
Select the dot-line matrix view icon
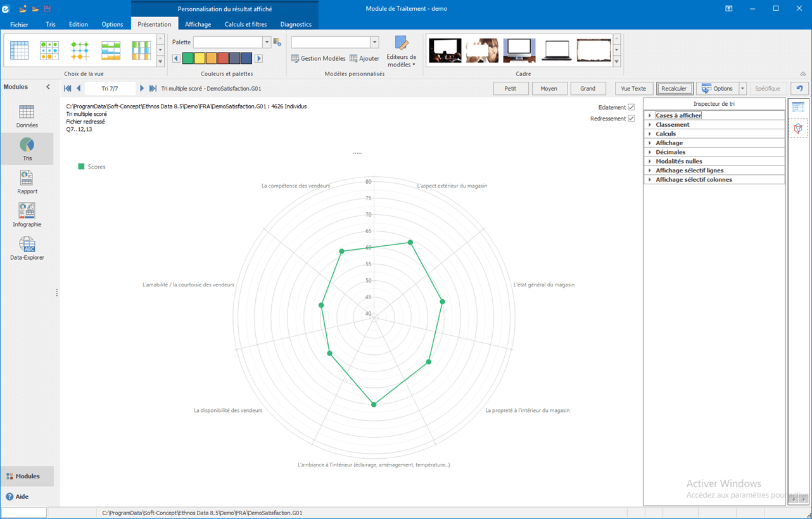pos(80,51)
